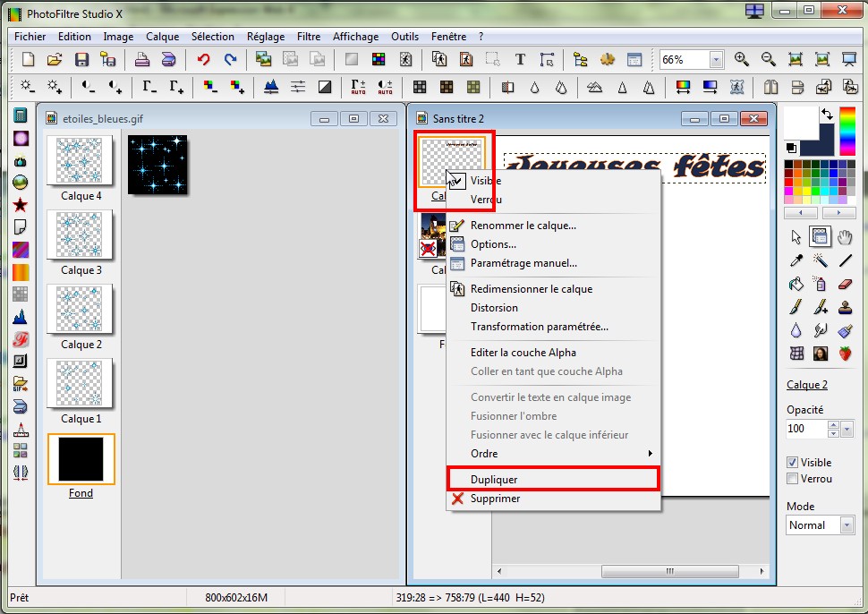Select the Fill paint bucket tool

pos(796,284)
